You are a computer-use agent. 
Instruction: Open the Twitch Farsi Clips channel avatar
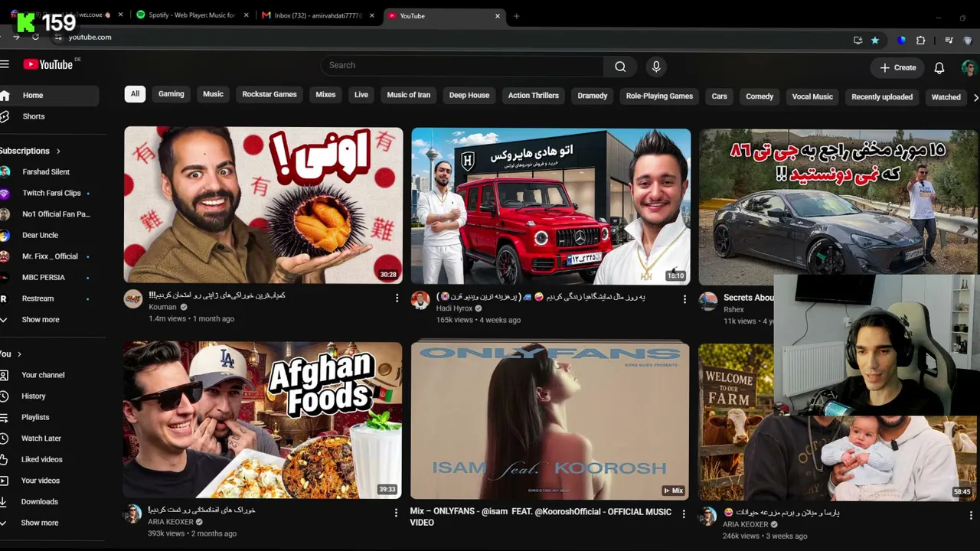coord(5,193)
